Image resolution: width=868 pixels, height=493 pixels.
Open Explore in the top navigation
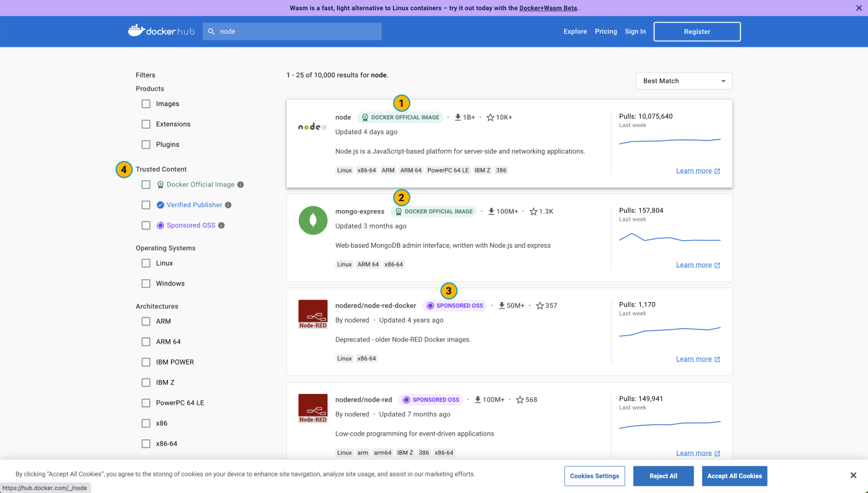click(575, 31)
